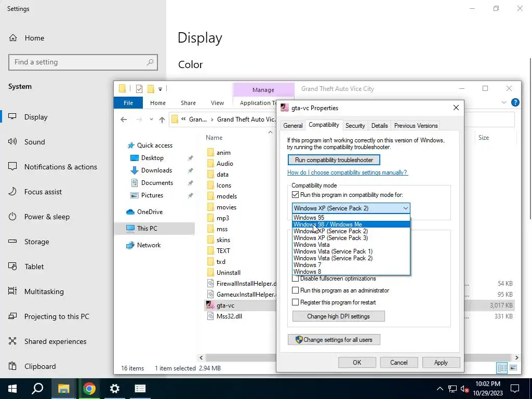
Task: Open the Explorer File menu
Action: tap(128, 103)
